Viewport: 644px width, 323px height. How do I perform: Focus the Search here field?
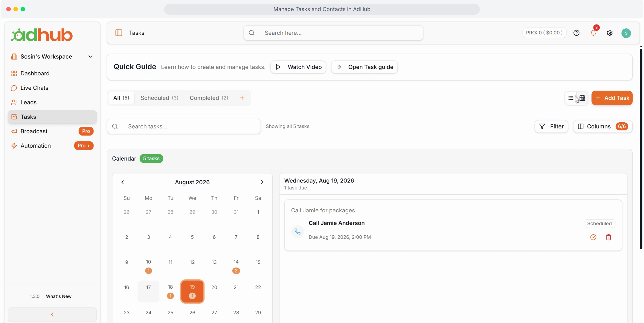coord(333,33)
